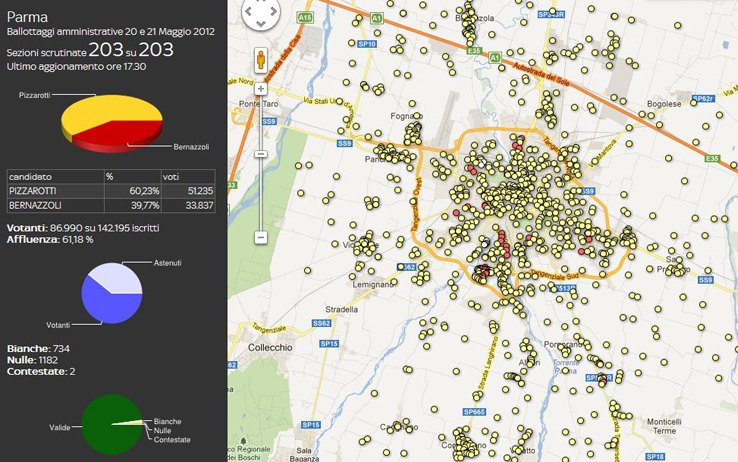Click the 'Collecchio' map label
Screen dimensions: 738x462
[270, 348]
